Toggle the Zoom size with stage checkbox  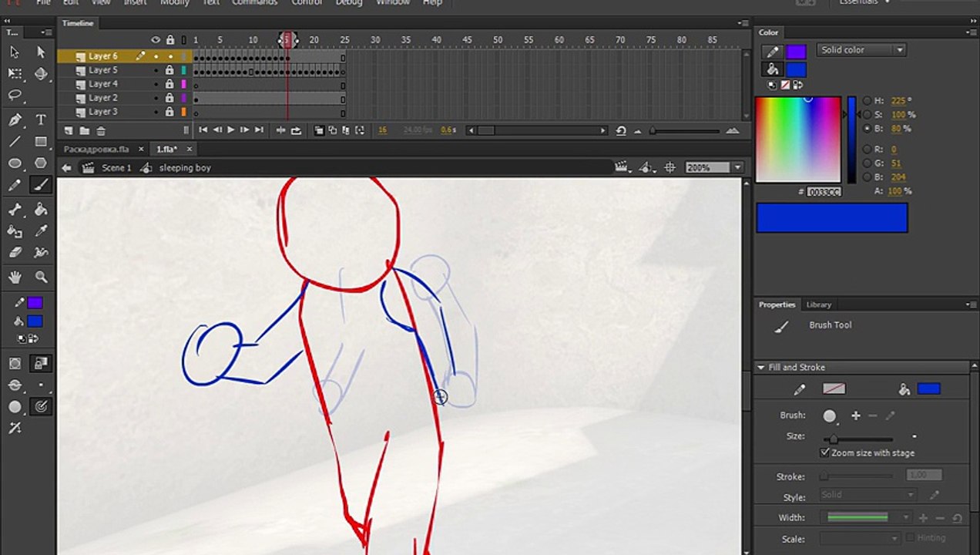pyautogui.click(x=825, y=452)
